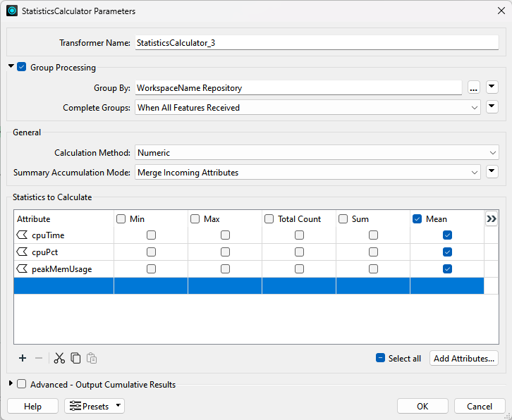
Task: Click the Group By field
Action: [298, 88]
